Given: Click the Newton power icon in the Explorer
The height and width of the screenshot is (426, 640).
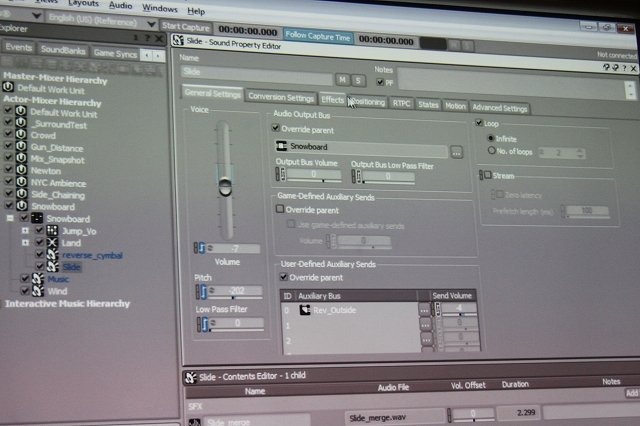Looking at the screenshot, I should (x=21, y=171).
